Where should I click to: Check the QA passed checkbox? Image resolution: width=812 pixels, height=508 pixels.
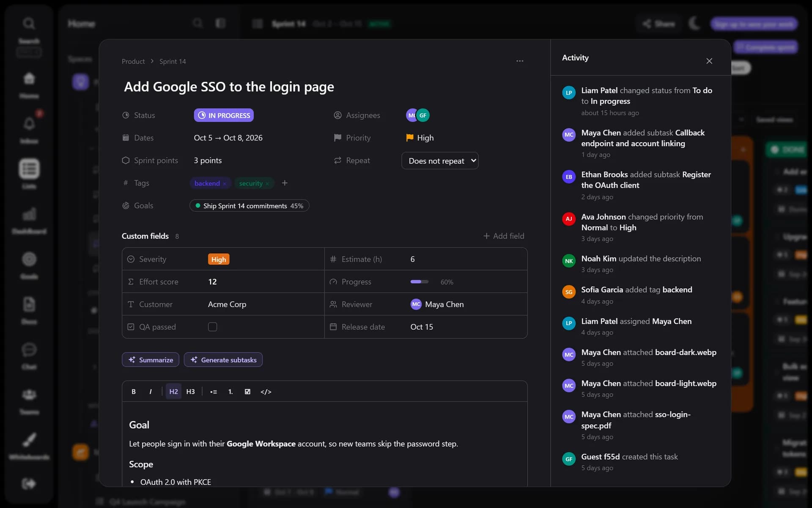click(212, 327)
